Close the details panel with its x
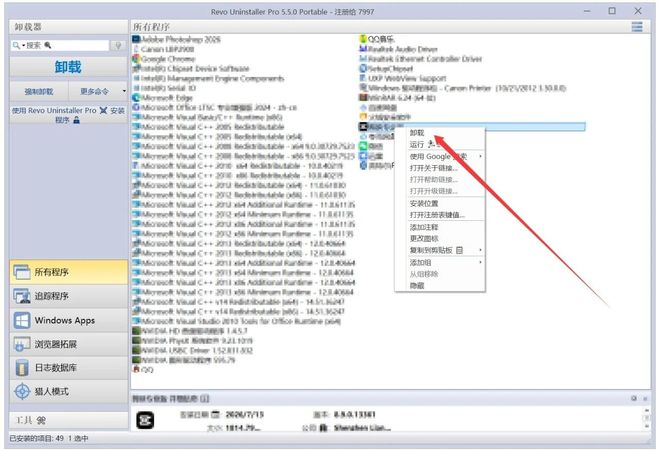This screenshot has width=660, height=451. (x=645, y=398)
